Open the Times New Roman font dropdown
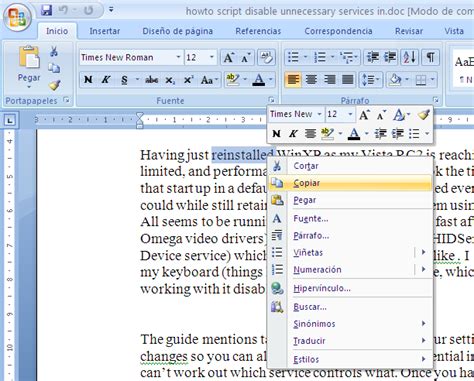 tap(178, 57)
